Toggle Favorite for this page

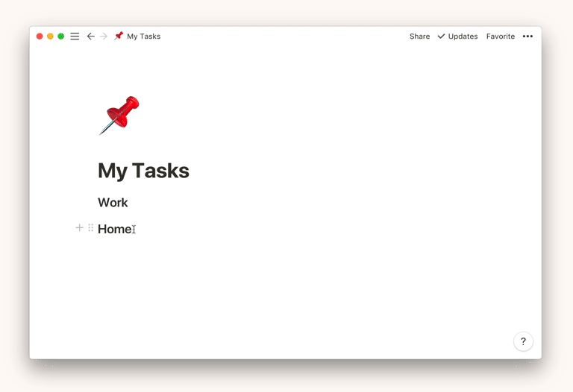500,37
